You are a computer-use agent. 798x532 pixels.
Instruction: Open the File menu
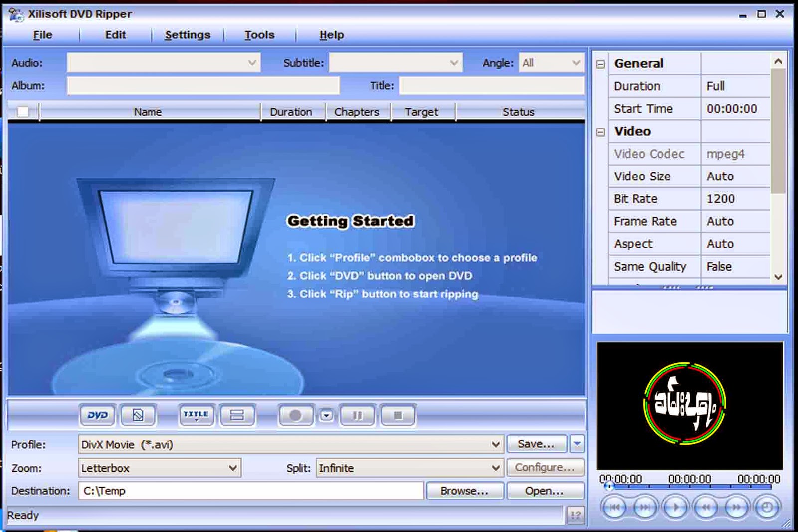pyautogui.click(x=42, y=35)
